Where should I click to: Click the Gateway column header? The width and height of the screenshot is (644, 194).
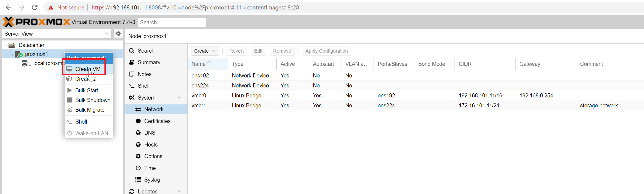tap(546, 64)
